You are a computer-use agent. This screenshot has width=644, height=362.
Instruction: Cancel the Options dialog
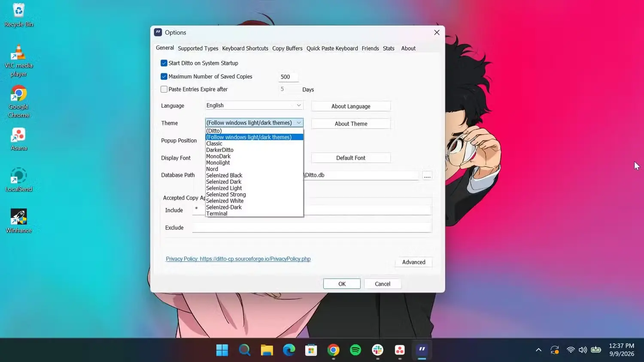(x=383, y=284)
